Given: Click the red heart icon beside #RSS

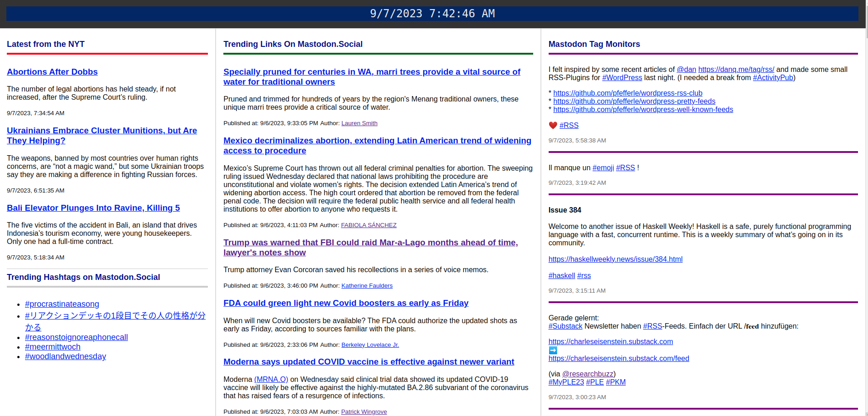Looking at the screenshot, I should point(552,125).
